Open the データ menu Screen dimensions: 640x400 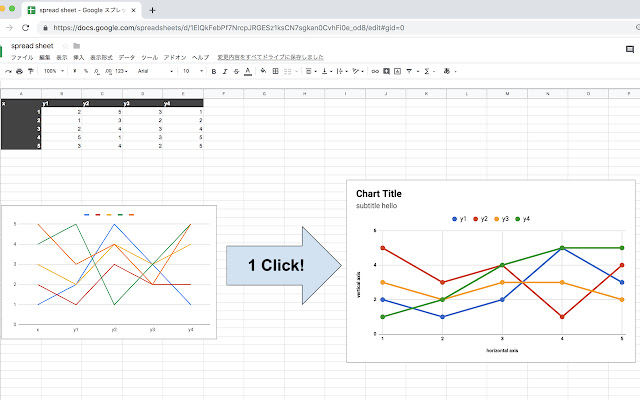127,58
